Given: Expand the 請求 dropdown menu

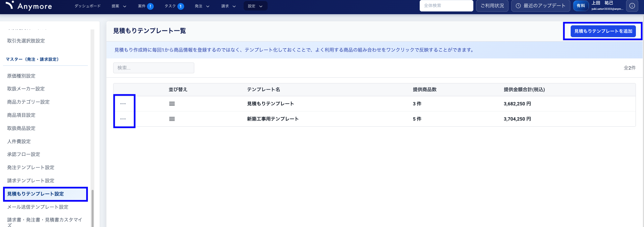Looking at the screenshot, I should click(228, 6).
